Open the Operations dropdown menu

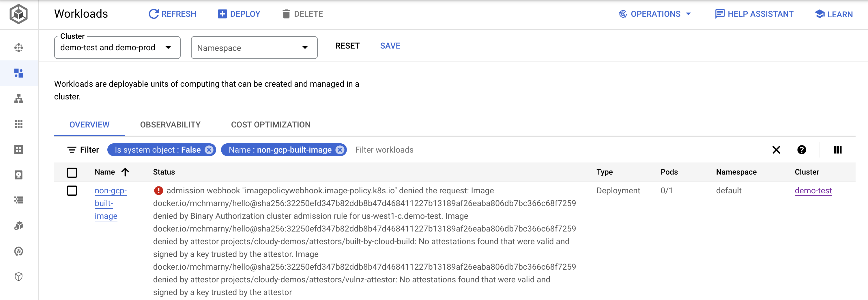coord(655,14)
